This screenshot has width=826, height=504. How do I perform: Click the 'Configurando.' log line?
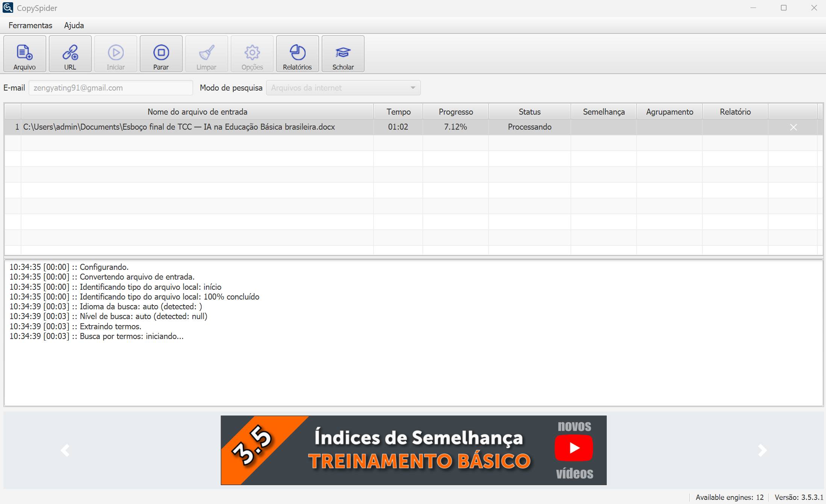(x=69, y=267)
